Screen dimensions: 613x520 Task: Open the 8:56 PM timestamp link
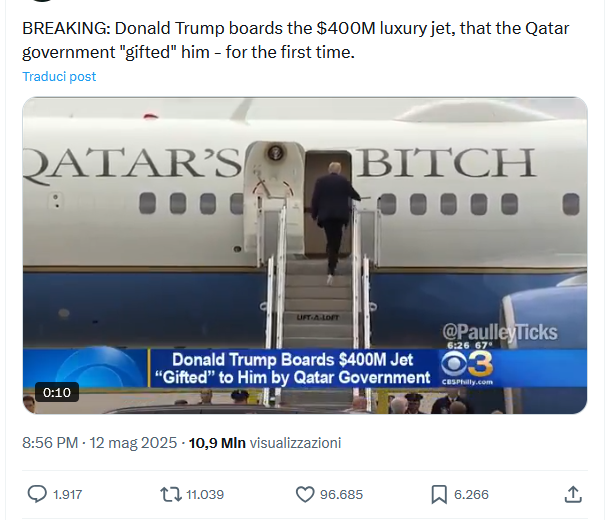(99, 442)
